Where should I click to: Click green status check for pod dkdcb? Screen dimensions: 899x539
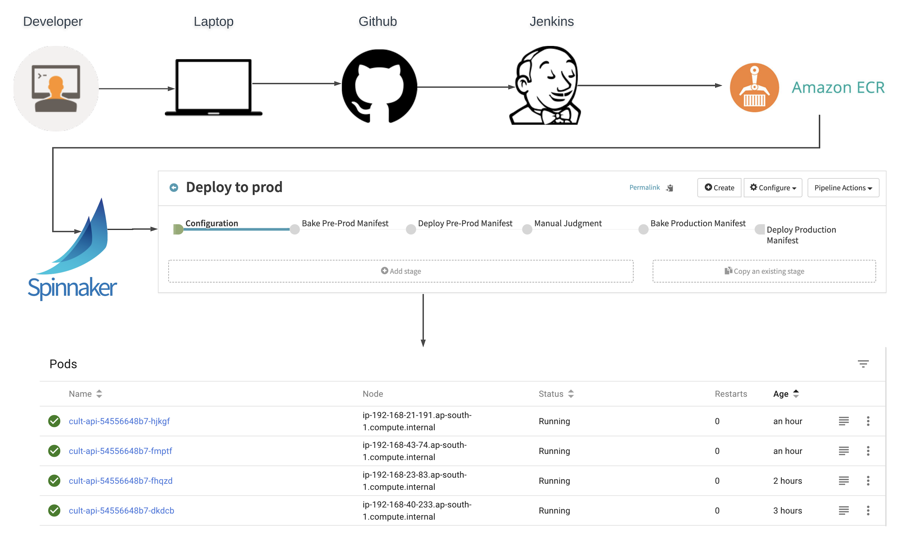tap(54, 510)
